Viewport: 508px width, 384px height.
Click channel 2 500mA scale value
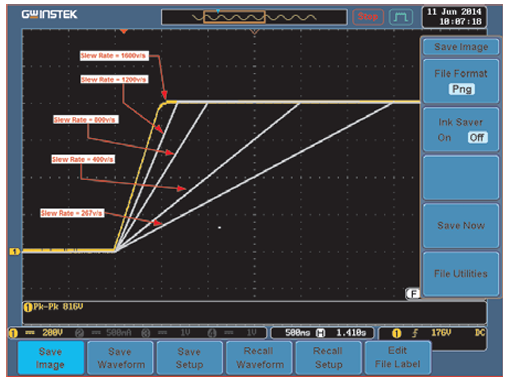tap(119, 332)
